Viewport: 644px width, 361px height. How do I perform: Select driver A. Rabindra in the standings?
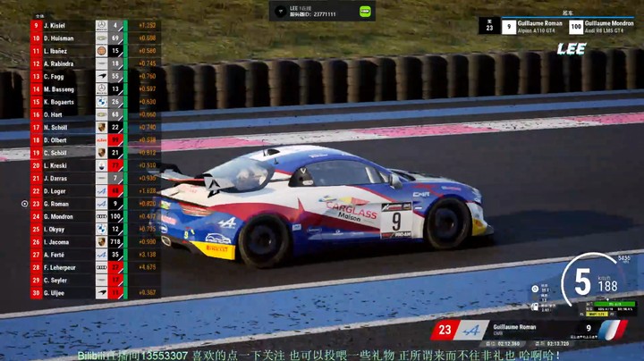(59, 63)
